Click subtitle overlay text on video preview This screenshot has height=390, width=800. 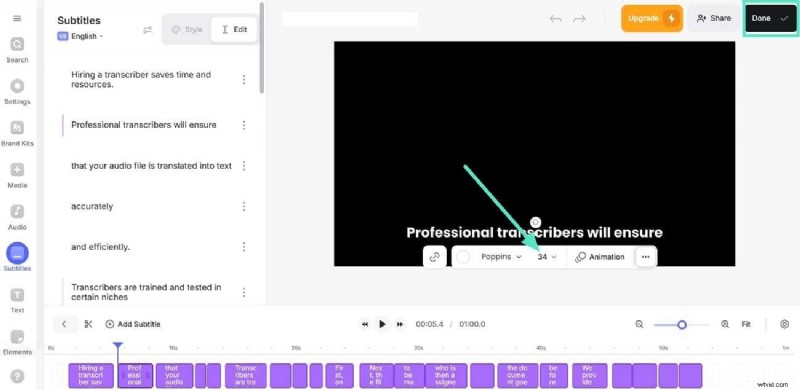click(x=534, y=233)
